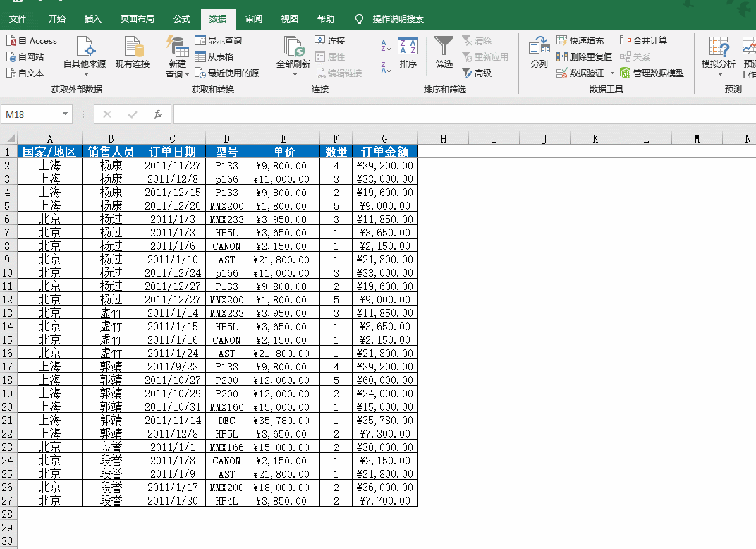Click cell with date 2011/11/27
The image size is (756, 549).
coord(173,165)
